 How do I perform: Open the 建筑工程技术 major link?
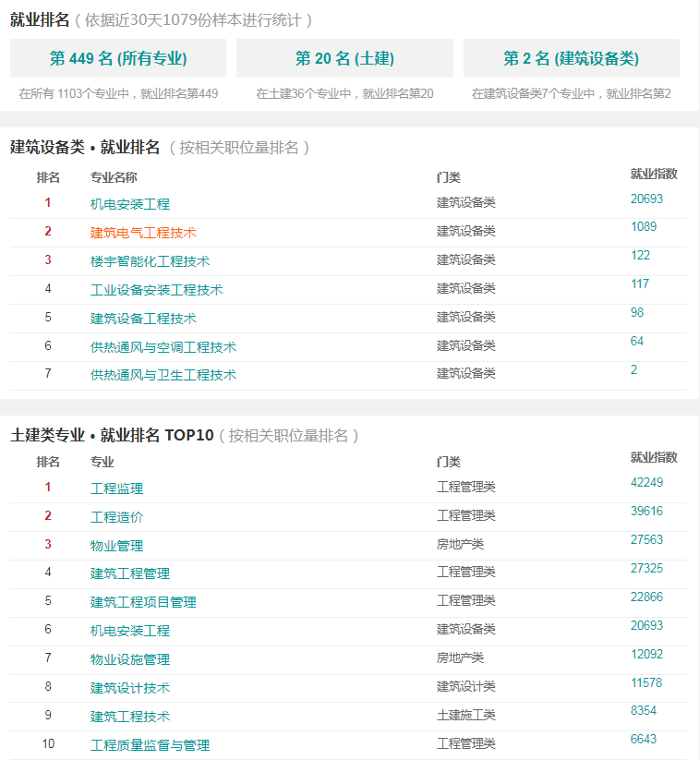tap(130, 717)
